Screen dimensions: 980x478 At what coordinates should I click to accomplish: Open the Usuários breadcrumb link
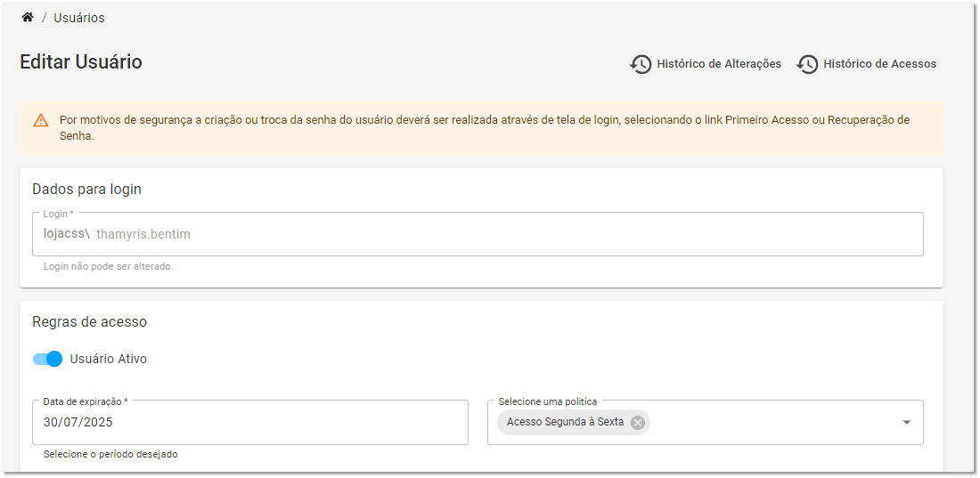(78, 18)
